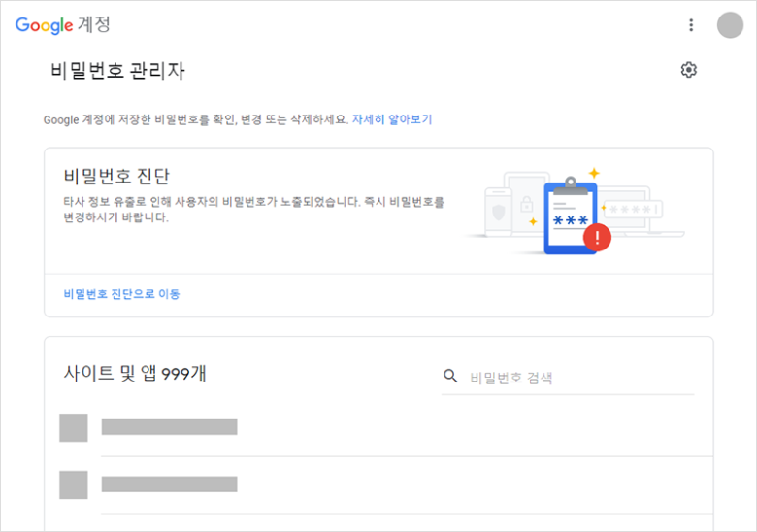
Task: Click the '계정' text beside Google logo
Action: tap(94, 26)
